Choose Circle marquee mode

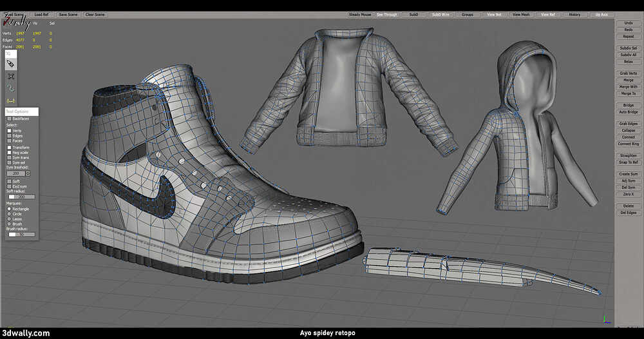point(9,214)
